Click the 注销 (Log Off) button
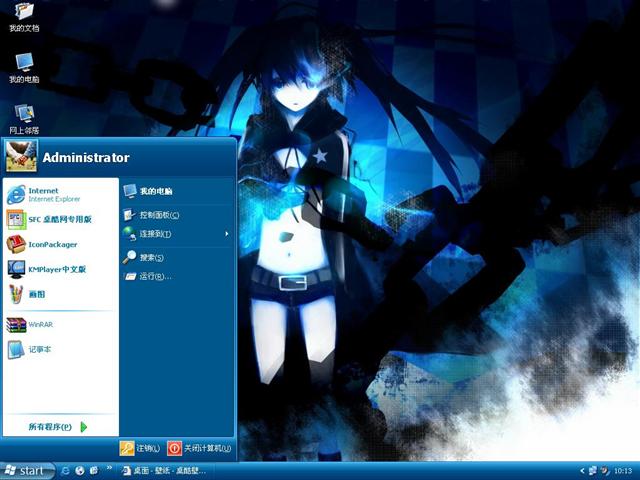 point(140,448)
